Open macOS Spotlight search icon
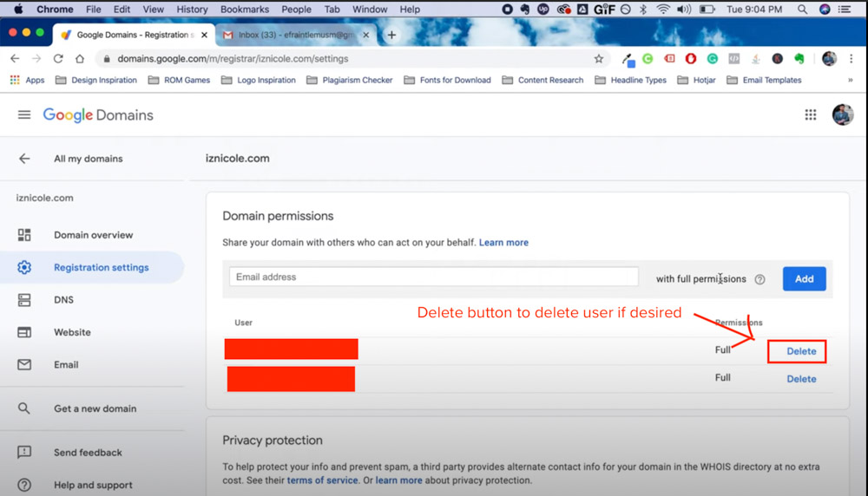This screenshot has height=496, width=868. pyautogui.click(x=802, y=10)
